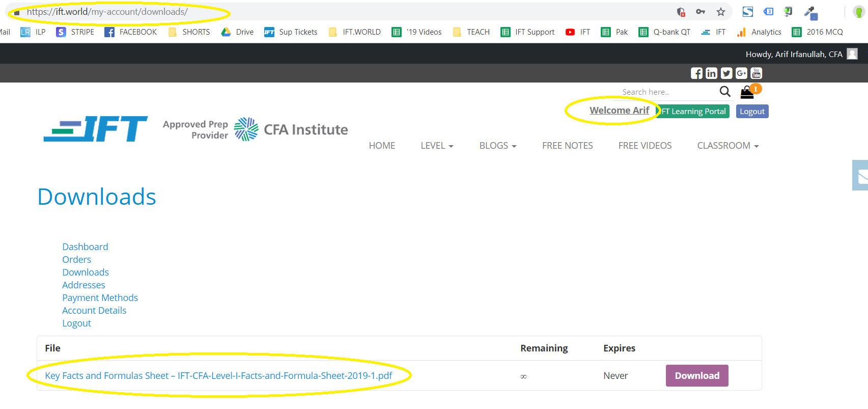Open the FACEBOOK bookmark

(x=131, y=32)
